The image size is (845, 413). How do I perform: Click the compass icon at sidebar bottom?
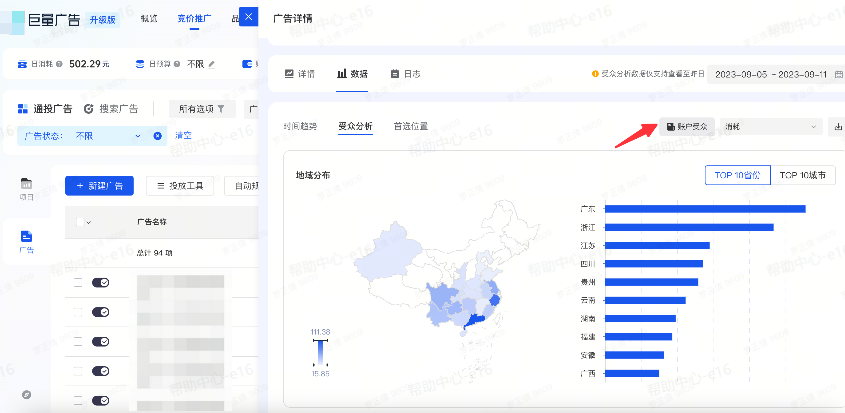coord(26,395)
